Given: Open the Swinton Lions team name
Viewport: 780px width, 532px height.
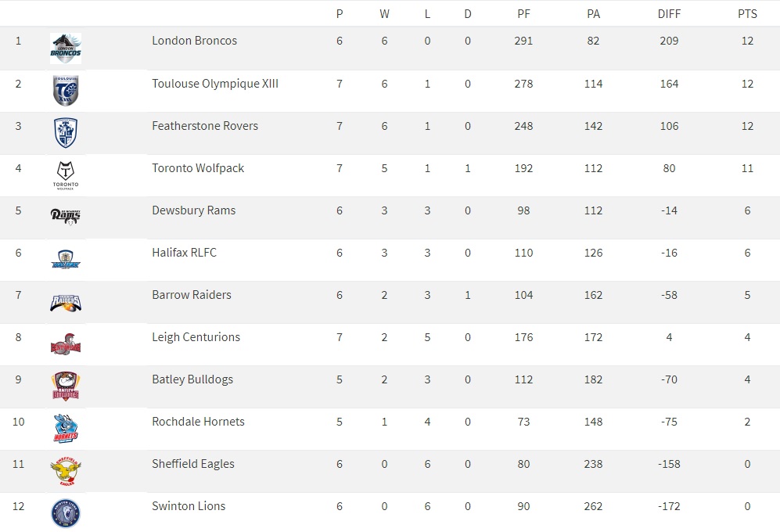Looking at the screenshot, I should (189, 506).
